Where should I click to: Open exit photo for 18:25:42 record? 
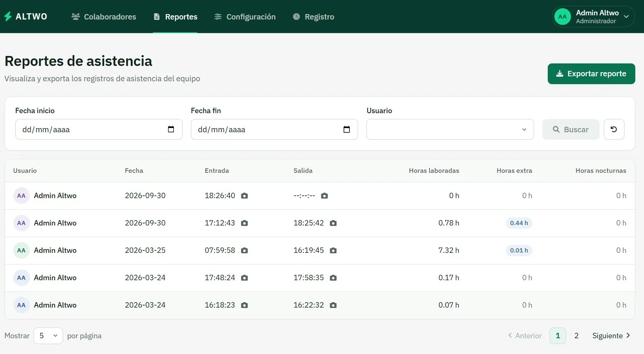tap(333, 223)
